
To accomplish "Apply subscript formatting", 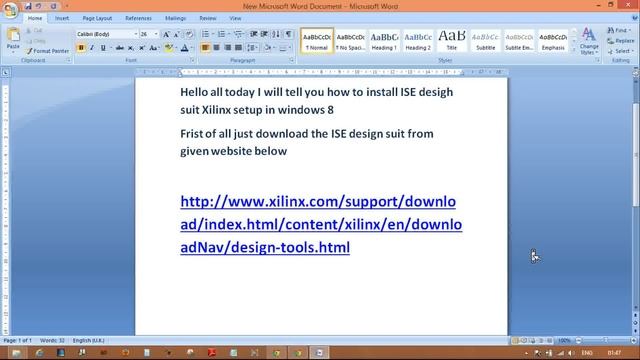I will (x=131, y=48).
